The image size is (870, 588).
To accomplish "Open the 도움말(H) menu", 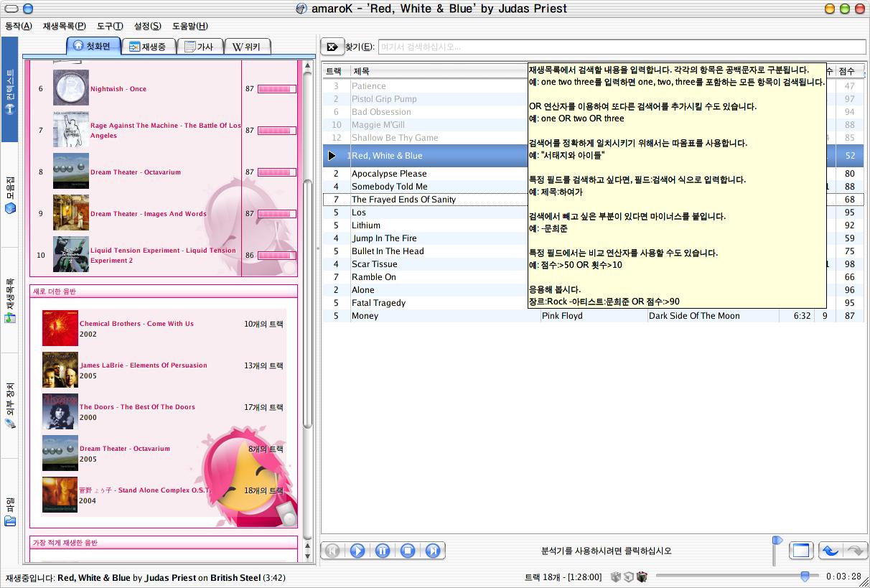I will tap(190, 26).
